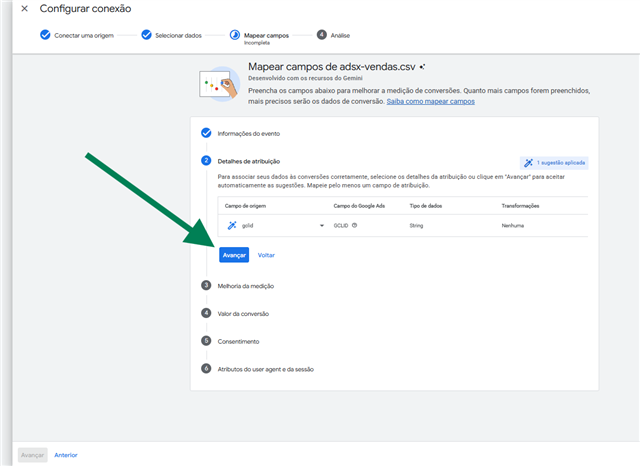Click the Desenvolvido com os recursos do Gemini text
The width and height of the screenshot is (640, 466).
[305, 78]
